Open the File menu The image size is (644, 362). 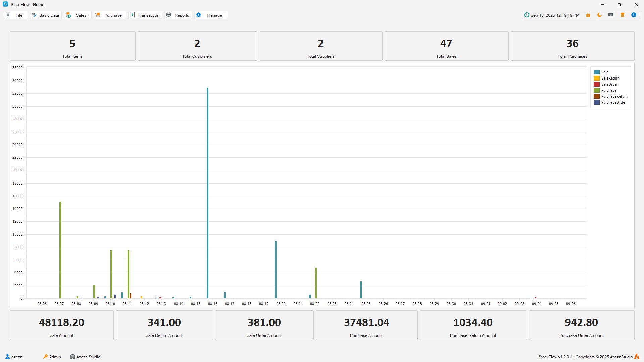(x=15, y=15)
